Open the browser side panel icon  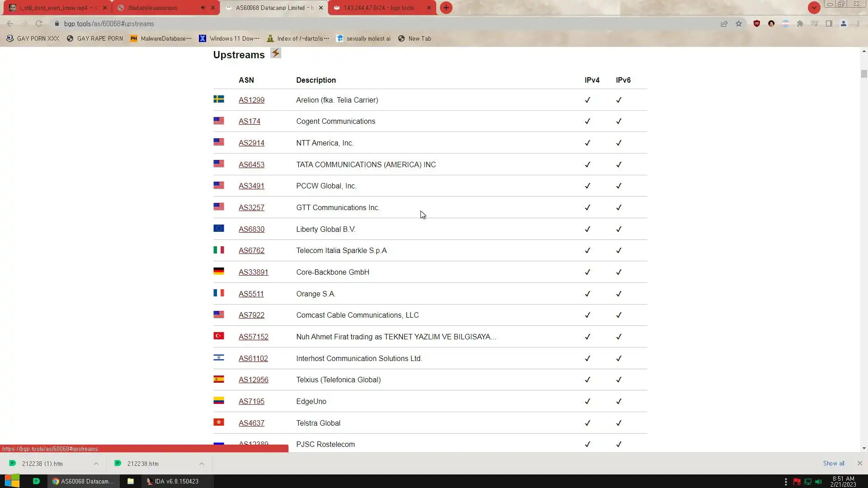coord(829,23)
